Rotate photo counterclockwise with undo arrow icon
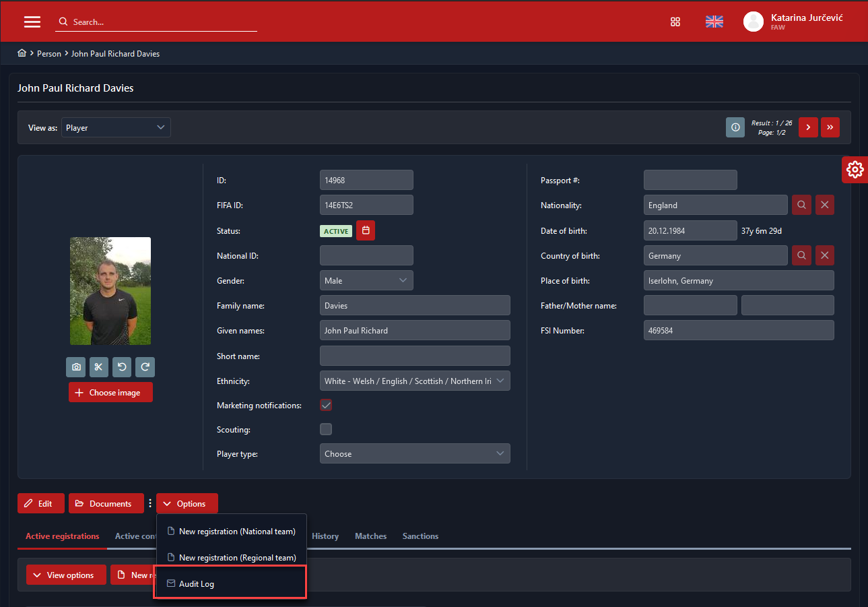The height and width of the screenshot is (607, 868). point(122,367)
